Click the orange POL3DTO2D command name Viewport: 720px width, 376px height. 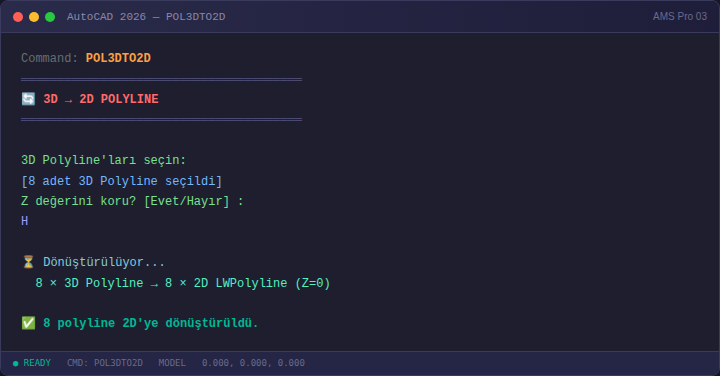pyautogui.click(x=118, y=58)
